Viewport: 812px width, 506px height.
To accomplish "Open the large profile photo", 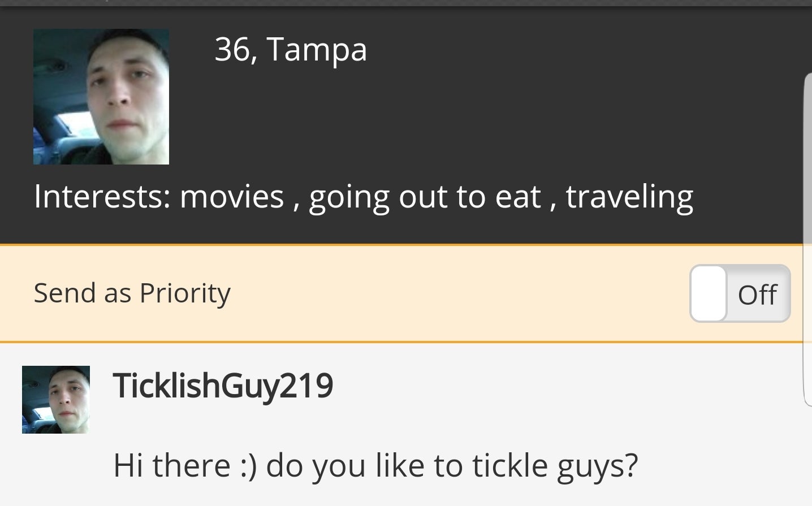I will (x=101, y=97).
